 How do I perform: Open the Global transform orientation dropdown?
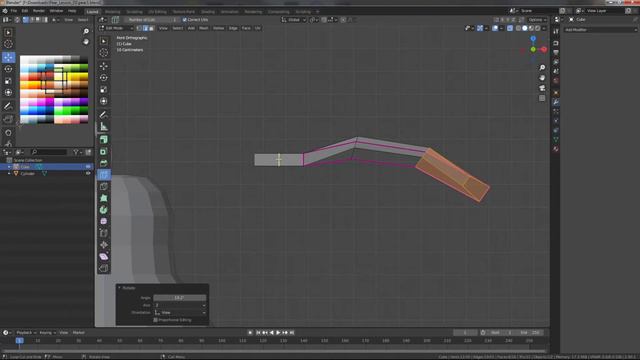(294, 20)
